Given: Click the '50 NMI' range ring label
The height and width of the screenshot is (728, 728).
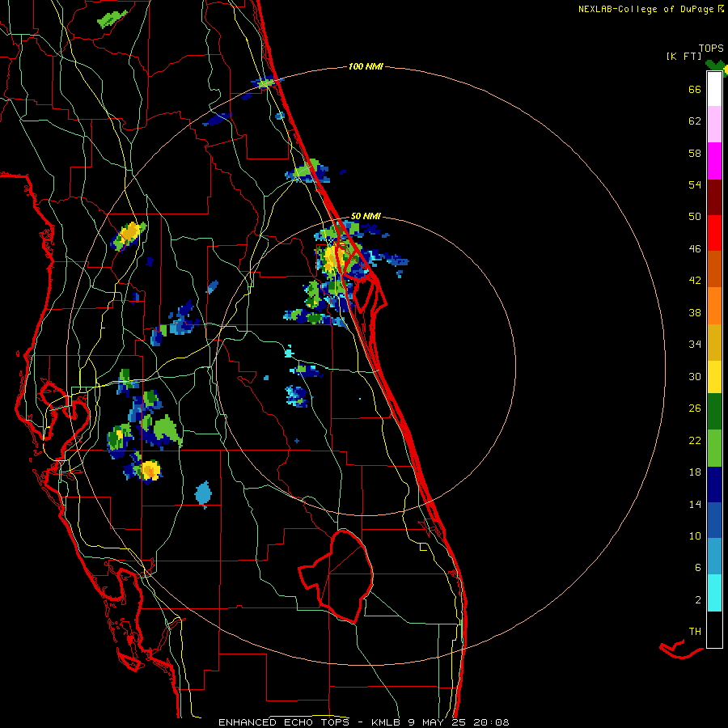Looking at the screenshot, I should 366,216.
